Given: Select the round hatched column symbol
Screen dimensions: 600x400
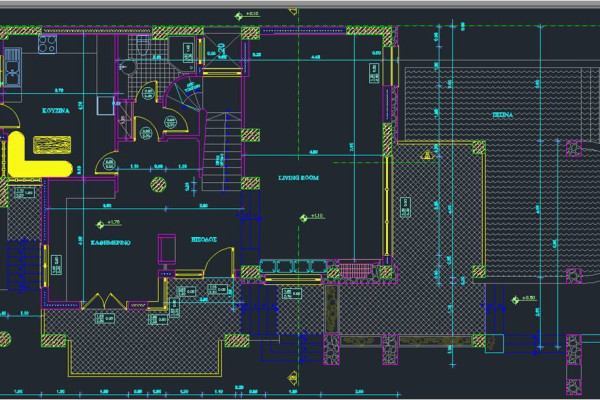Looking at the screenshot, I should click(158, 184).
